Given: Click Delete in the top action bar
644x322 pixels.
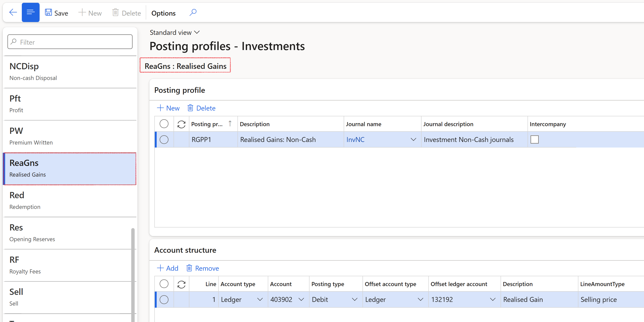Looking at the screenshot, I should coord(127,13).
